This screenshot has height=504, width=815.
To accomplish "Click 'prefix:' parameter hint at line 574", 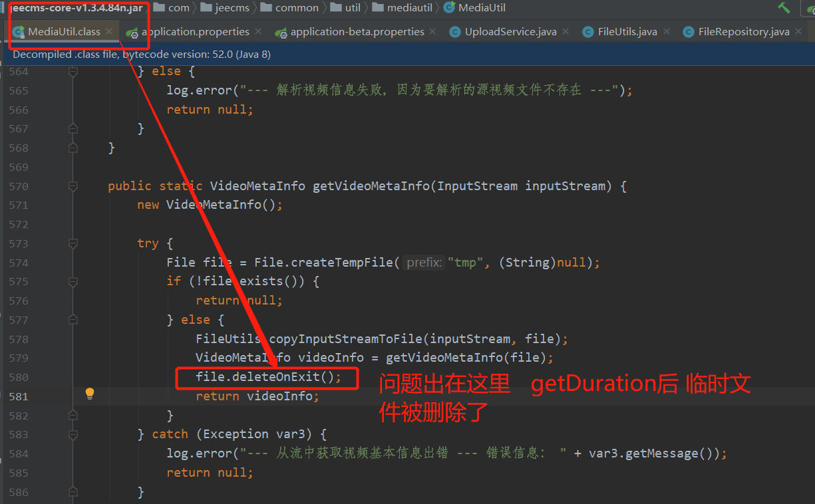I will (424, 263).
